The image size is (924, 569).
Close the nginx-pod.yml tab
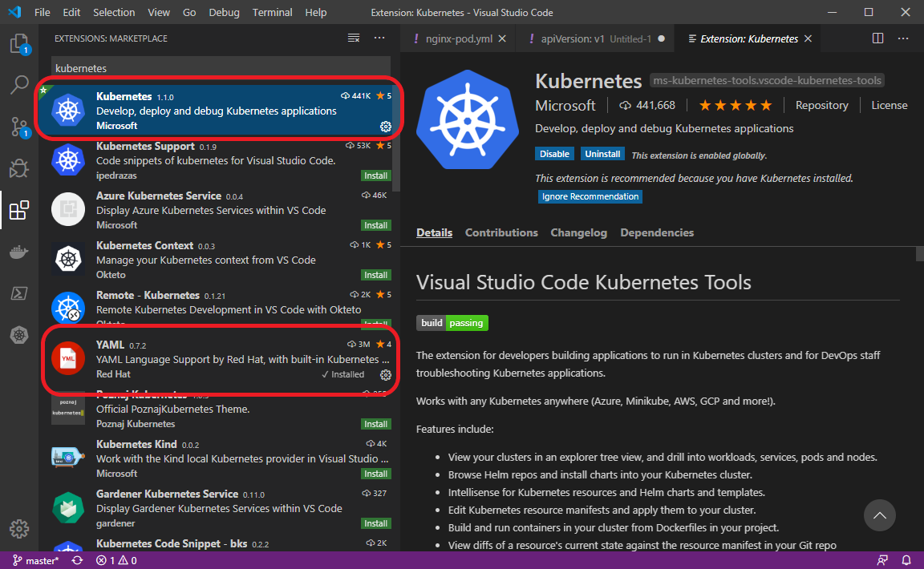502,39
